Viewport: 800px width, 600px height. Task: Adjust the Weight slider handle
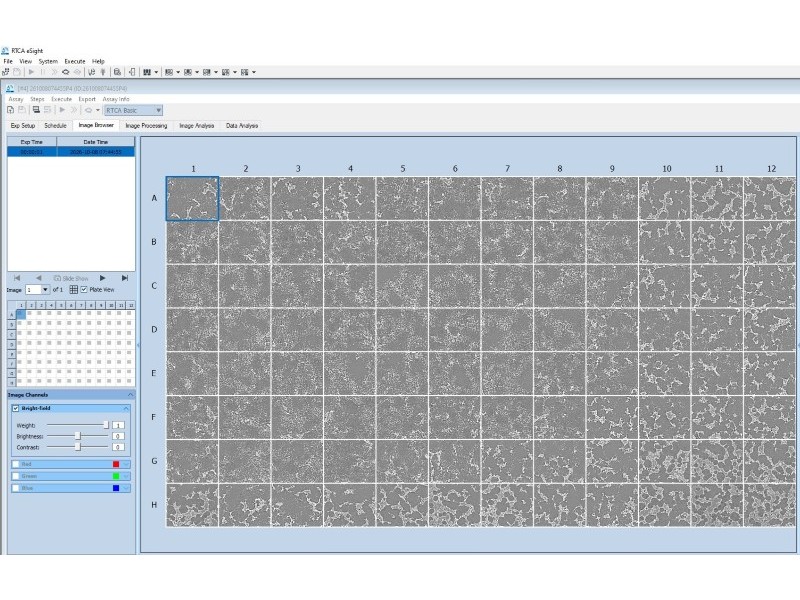106,425
